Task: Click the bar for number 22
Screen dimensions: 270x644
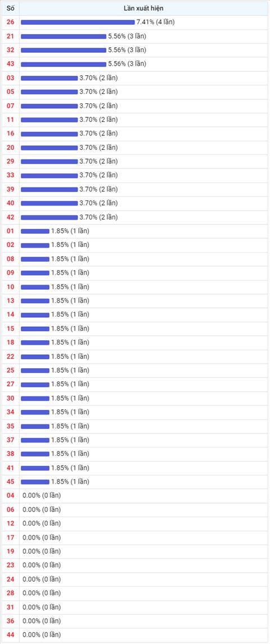Action: (x=35, y=357)
